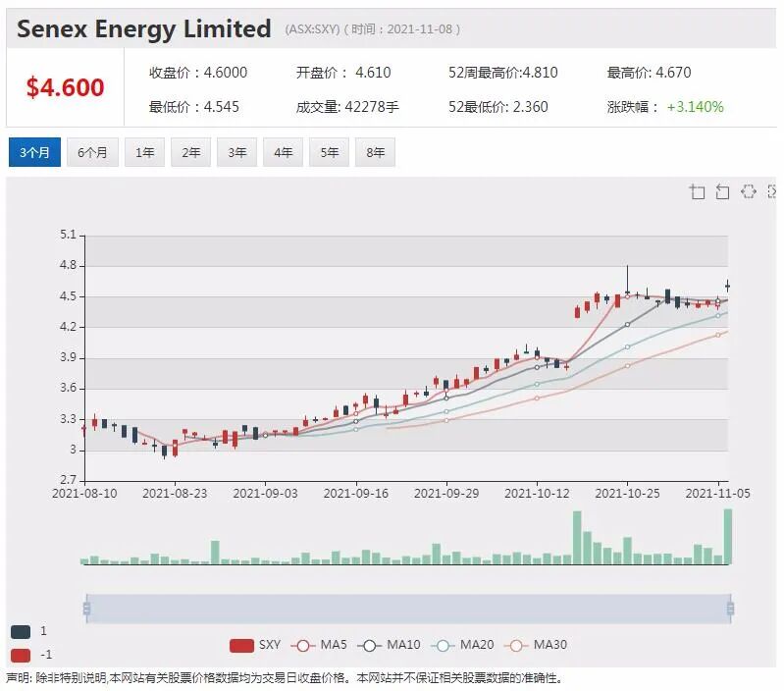Click the blue data zoom slider bar
Screen dimensions: 784x691
pos(408,609)
